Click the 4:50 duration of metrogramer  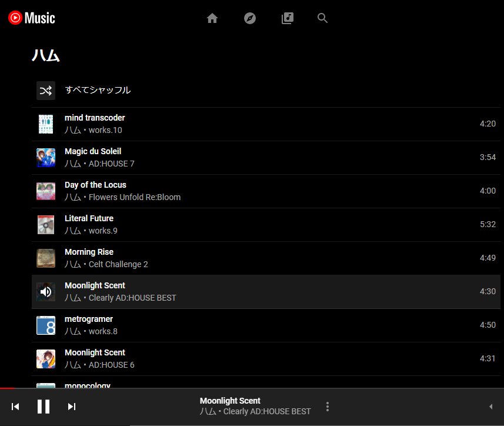pos(488,325)
